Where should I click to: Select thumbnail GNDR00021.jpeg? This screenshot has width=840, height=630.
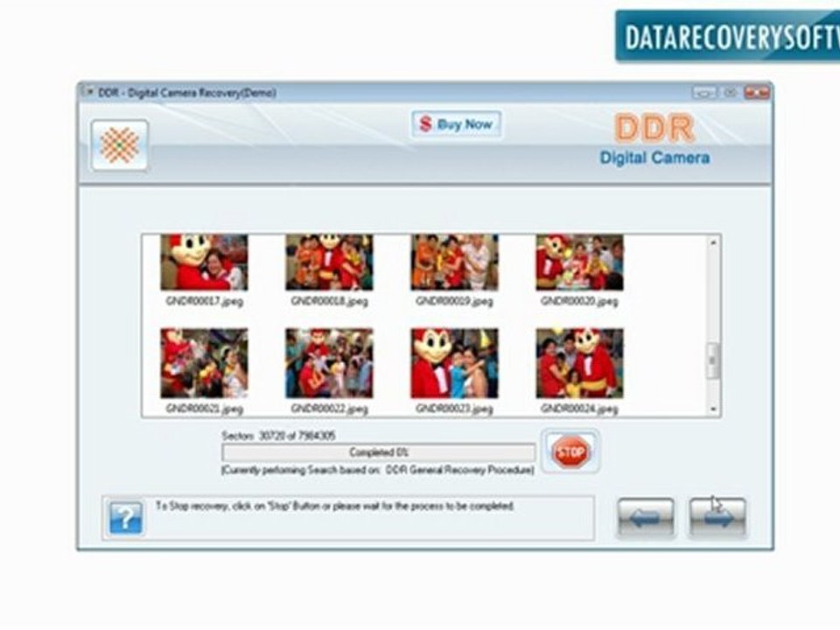tap(204, 363)
